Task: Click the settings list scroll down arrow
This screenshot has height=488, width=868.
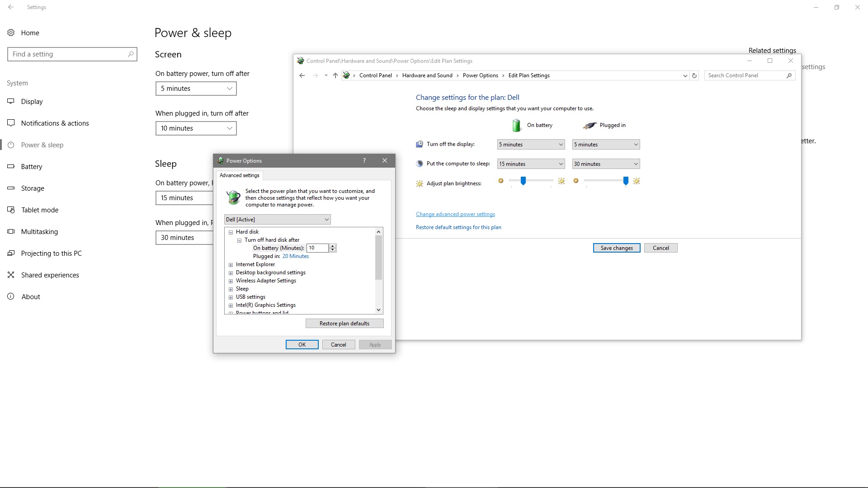Action: 379,310
